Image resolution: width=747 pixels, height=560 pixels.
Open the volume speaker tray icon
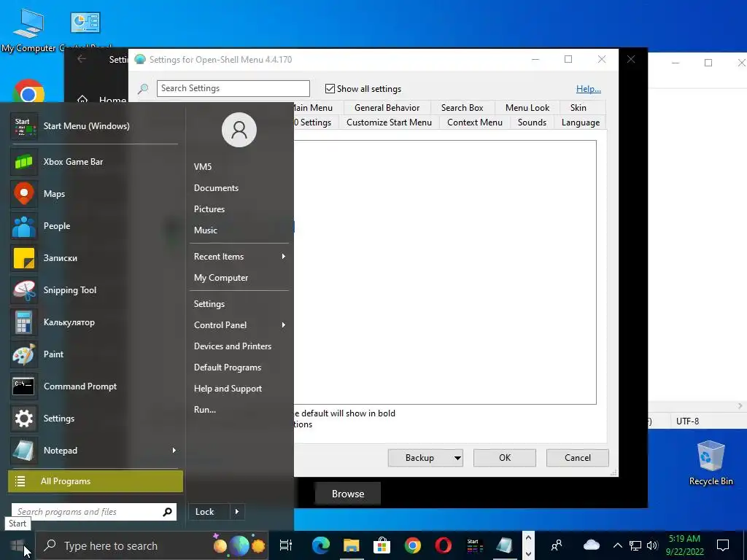pos(652,545)
